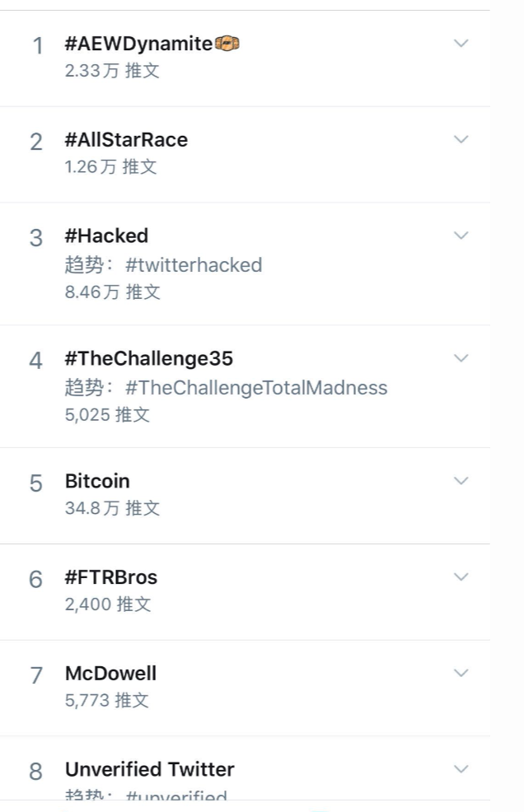
Task: Select the #TheChallenge35 hashtag
Action: pos(149,357)
